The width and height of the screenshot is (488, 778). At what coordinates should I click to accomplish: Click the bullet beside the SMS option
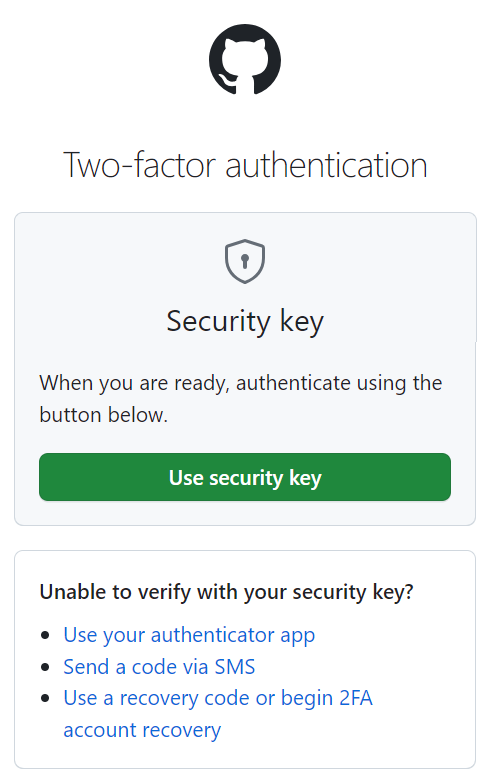coord(46,667)
